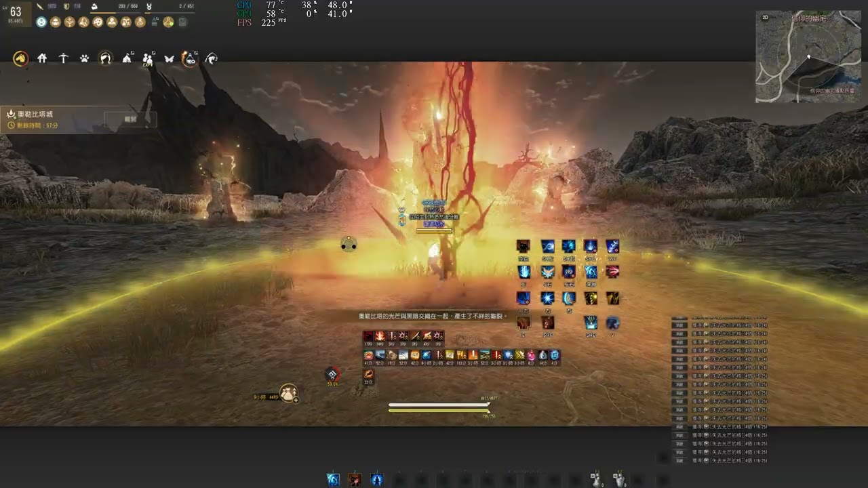
Task: Click buff icon showing 17分
Action: [368, 335]
